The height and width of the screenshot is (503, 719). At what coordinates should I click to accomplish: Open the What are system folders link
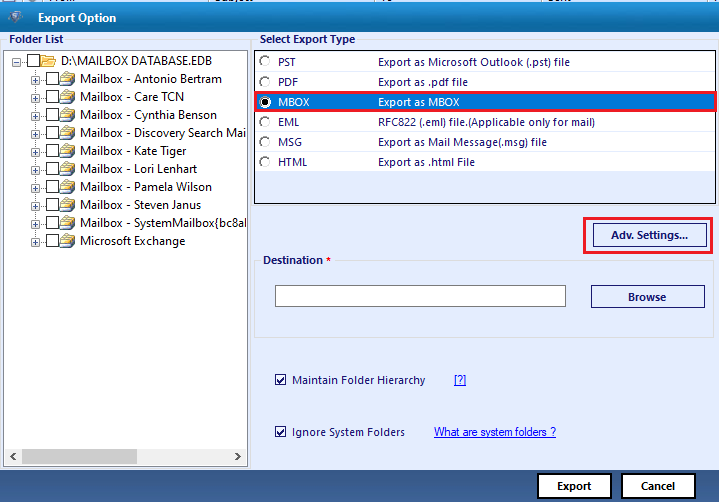[495, 432]
